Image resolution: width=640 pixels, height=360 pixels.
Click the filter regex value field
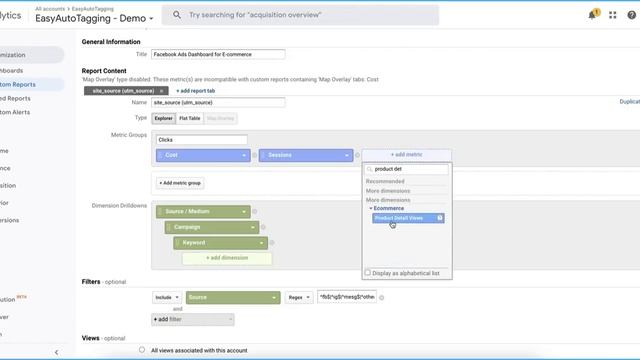coord(347,297)
